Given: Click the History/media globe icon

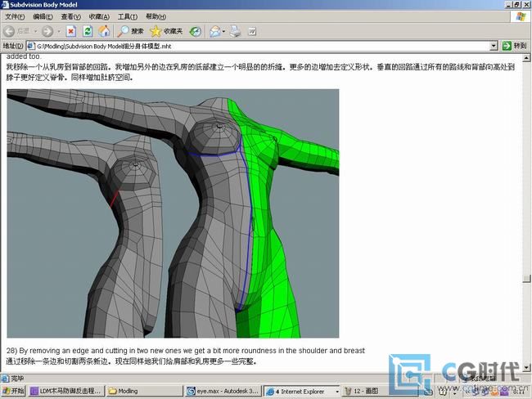Looking at the screenshot, I should click(195, 32).
